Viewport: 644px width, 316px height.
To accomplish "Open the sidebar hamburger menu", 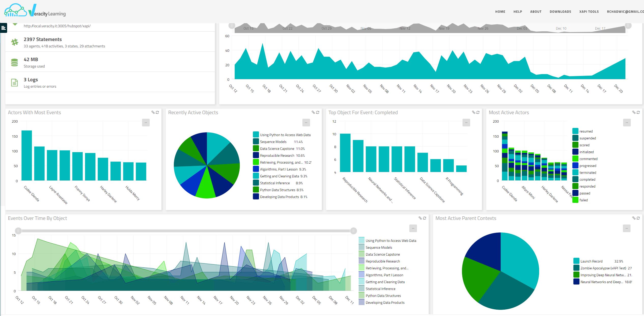I will point(3,28).
